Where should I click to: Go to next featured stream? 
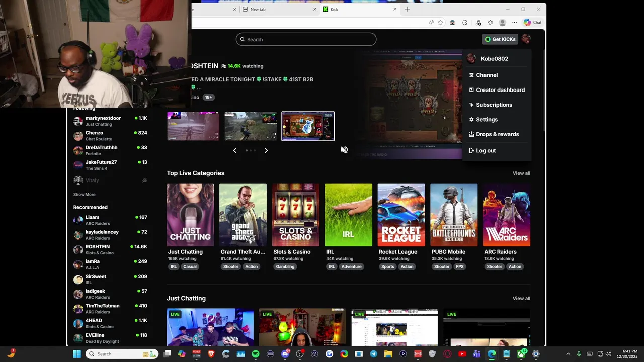click(266, 150)
